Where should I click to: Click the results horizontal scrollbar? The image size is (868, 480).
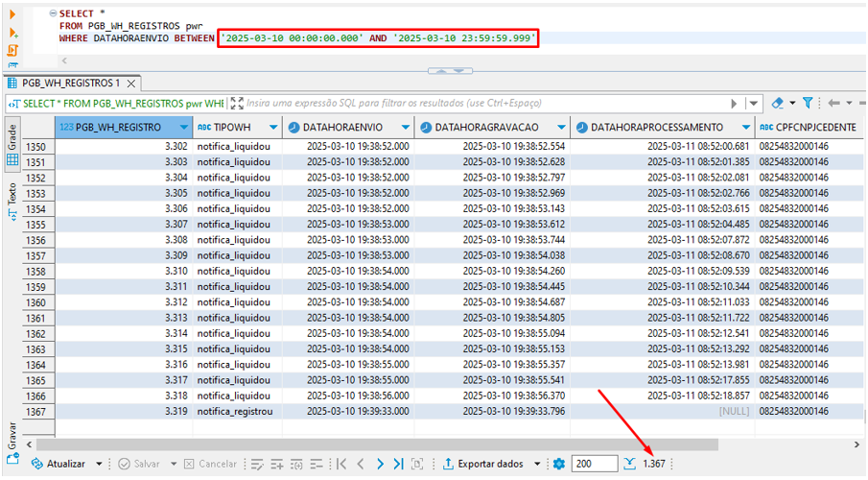pos(377,444)
